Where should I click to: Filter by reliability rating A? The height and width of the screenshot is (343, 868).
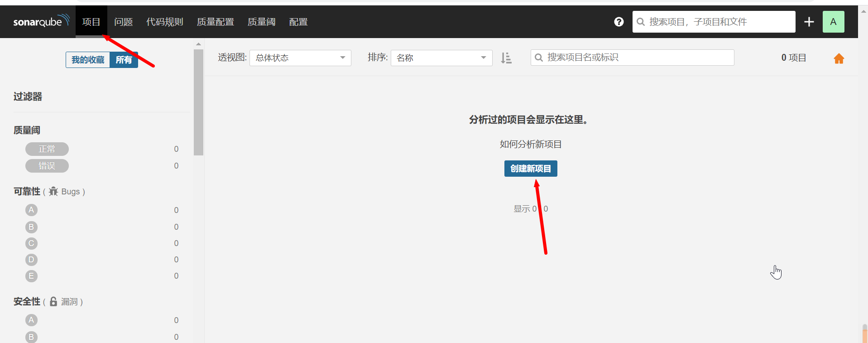pyautogui.click(x=31, y=210)
